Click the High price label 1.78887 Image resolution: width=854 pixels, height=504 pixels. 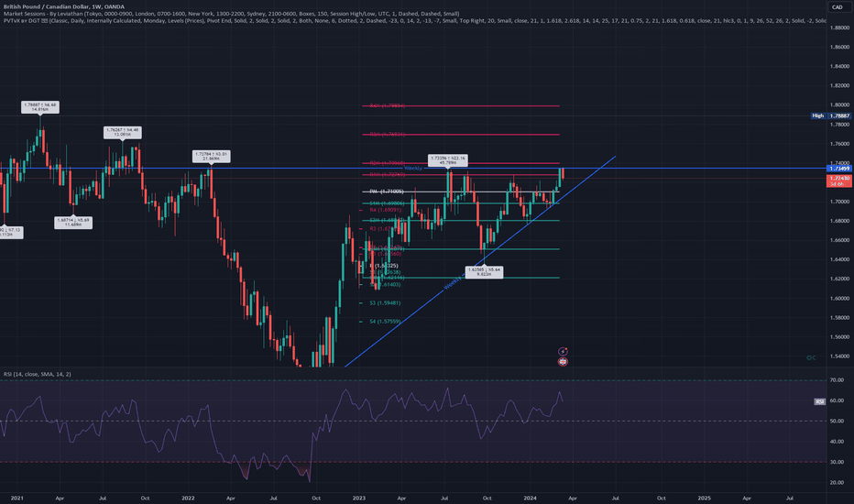tap(838, 116)
